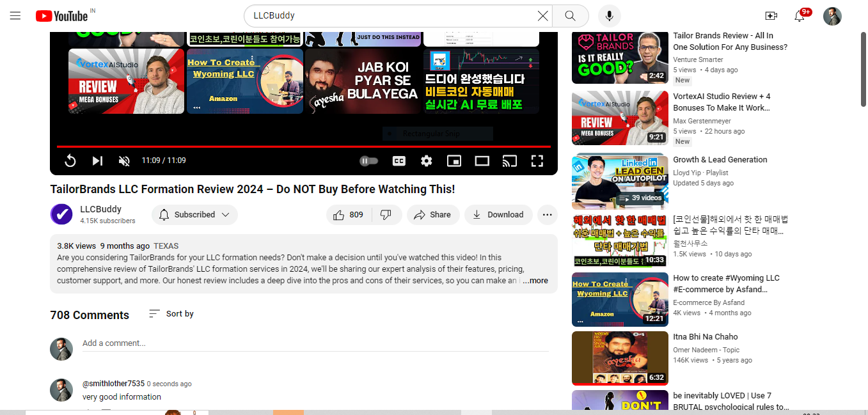
Task: Click the magnifier search button
Action: point(570,16)
